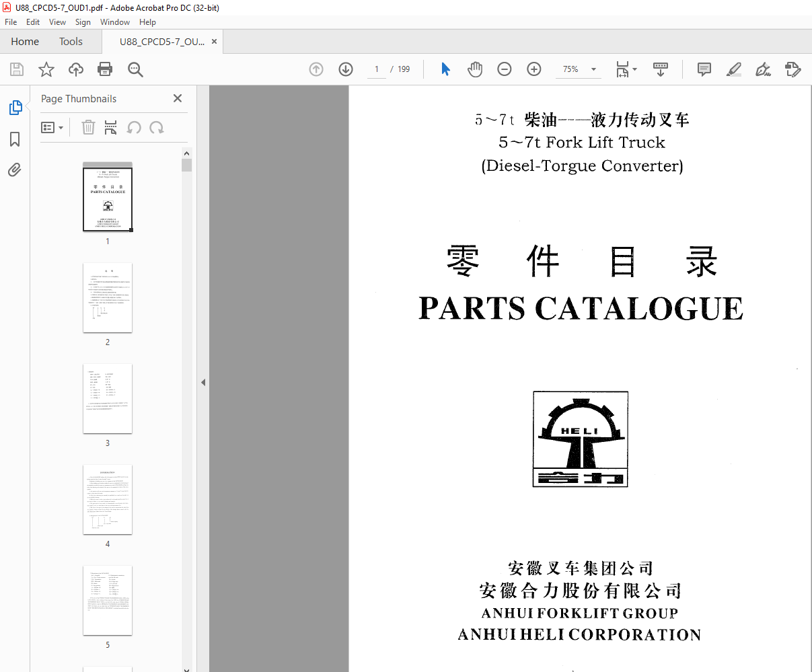Click the "PARTS CATALOGUE" heading text
The image size is (812, 672).
point(581,309)
